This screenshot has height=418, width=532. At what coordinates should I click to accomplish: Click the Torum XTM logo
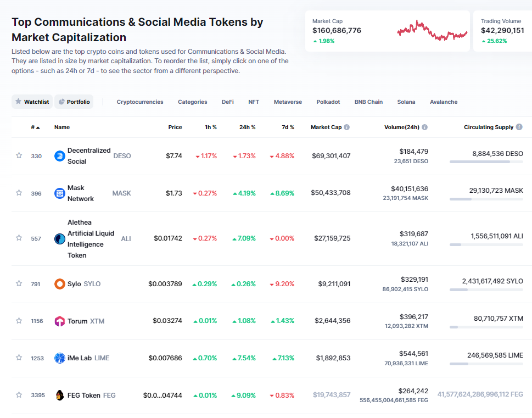tap(60, 321)
